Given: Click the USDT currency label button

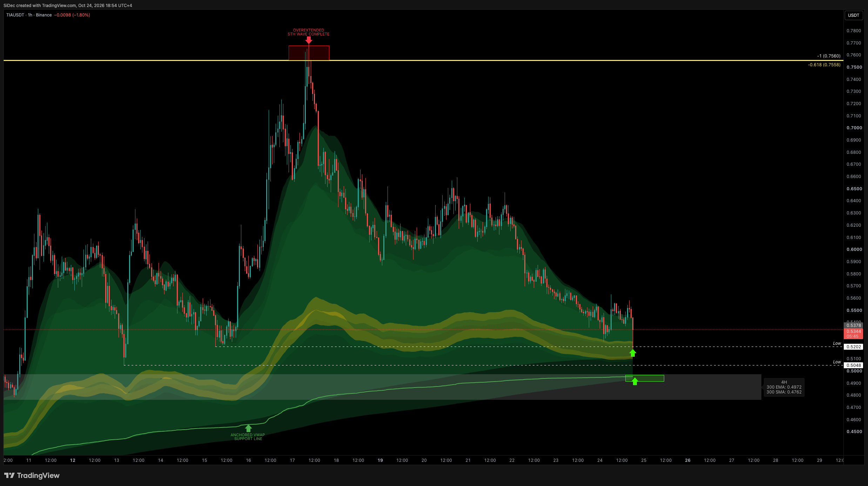Looking at the screenshot, I should 853,15.
